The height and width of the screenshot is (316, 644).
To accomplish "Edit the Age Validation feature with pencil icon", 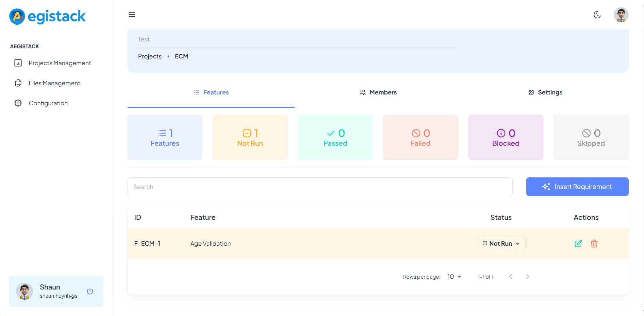I will pyautogui.click(x=578, y=243).
